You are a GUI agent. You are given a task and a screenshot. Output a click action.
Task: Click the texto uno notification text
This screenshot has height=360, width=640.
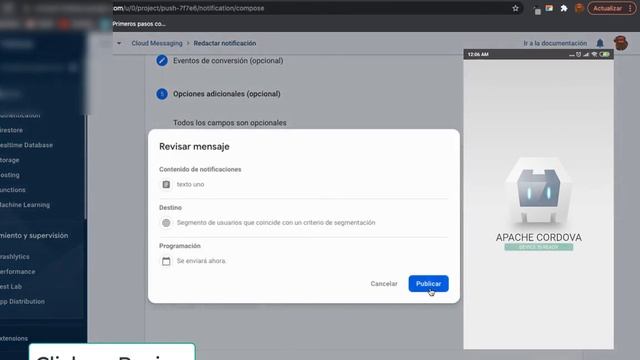click(x=190, y=184)
